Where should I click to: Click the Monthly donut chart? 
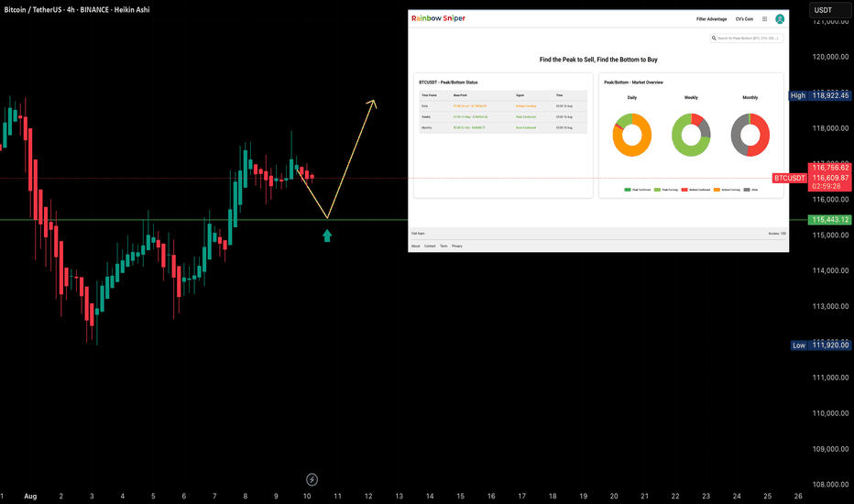tap(750, 135)
